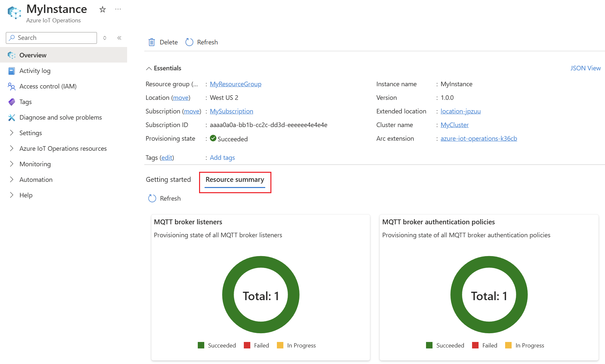Open the MyResourceGroup link
Image resolution: width=605 pixels, height=364 pixels.
235,84
